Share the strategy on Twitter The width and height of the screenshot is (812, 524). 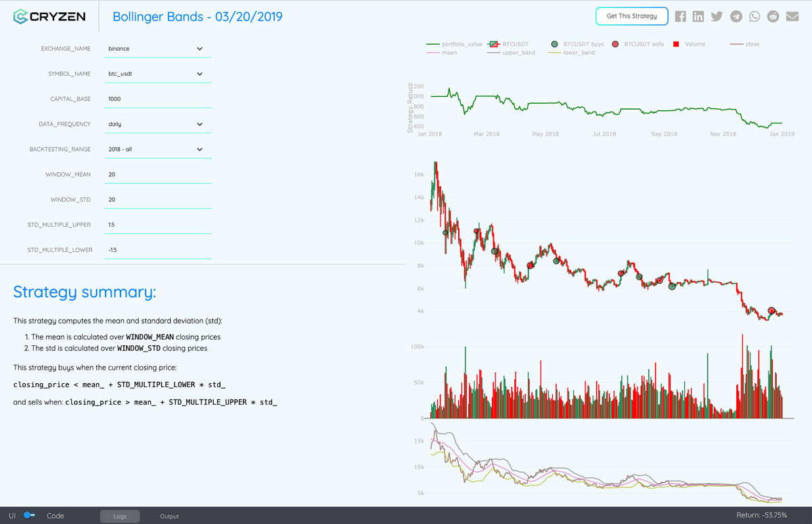(x=717, y=16)
